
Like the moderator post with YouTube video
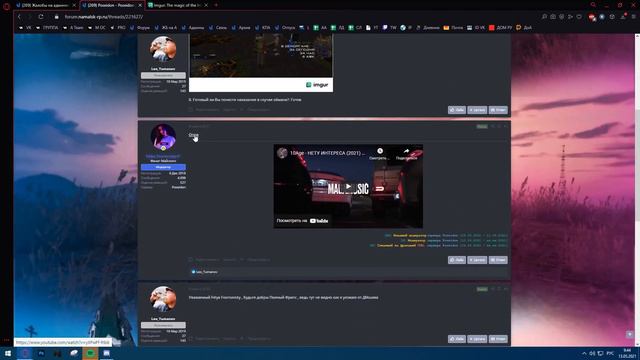tap(457, 260)
